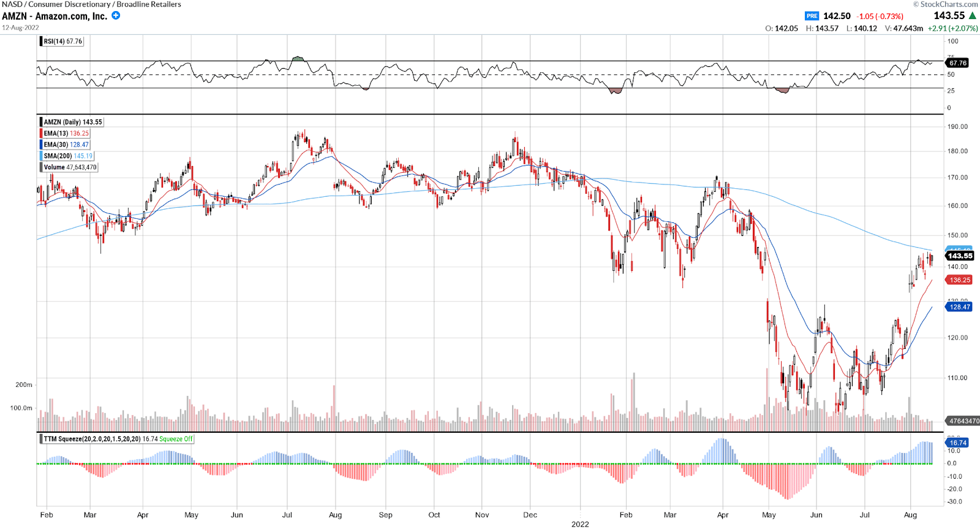
Task: Click the green Squeeze Off status text
Action: pos(176,439)
